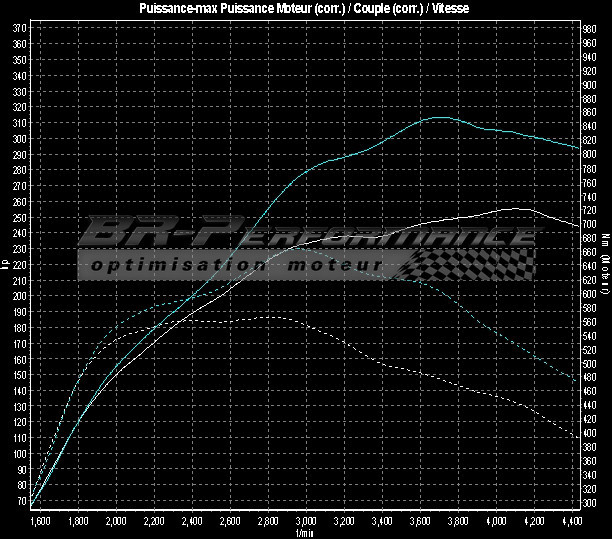Viewport: 612px width, 539px height.
Task: Select the 4,400 tick on RPM axis
Action: coord(573,521)
